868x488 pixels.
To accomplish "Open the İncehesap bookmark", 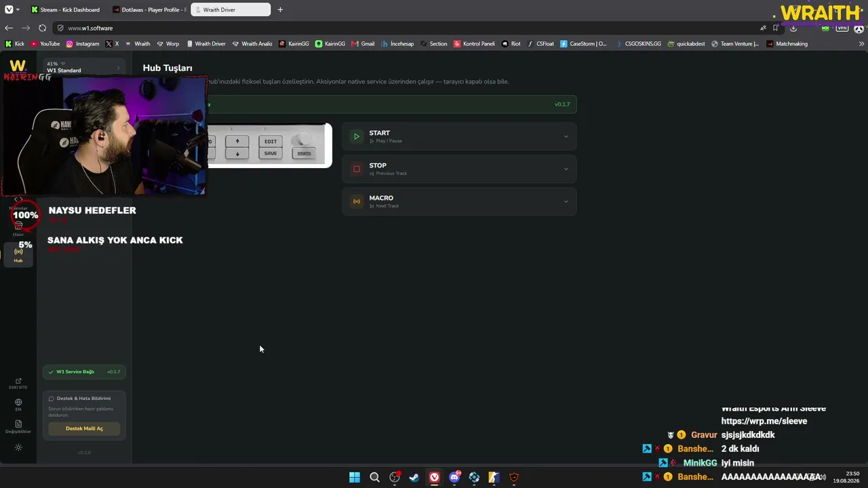I will coord(397,44).
